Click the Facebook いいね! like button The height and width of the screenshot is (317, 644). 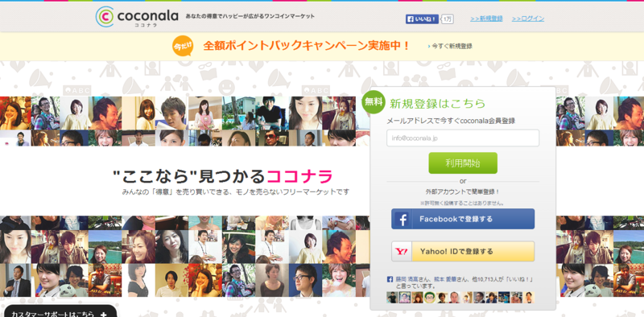pyautogui.click(x=422, y=19)
